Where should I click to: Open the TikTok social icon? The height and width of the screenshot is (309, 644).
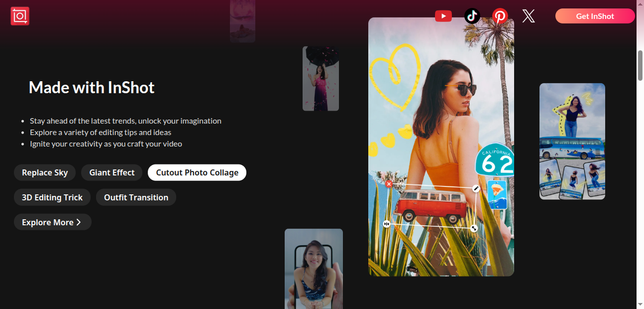coord(472,16)
